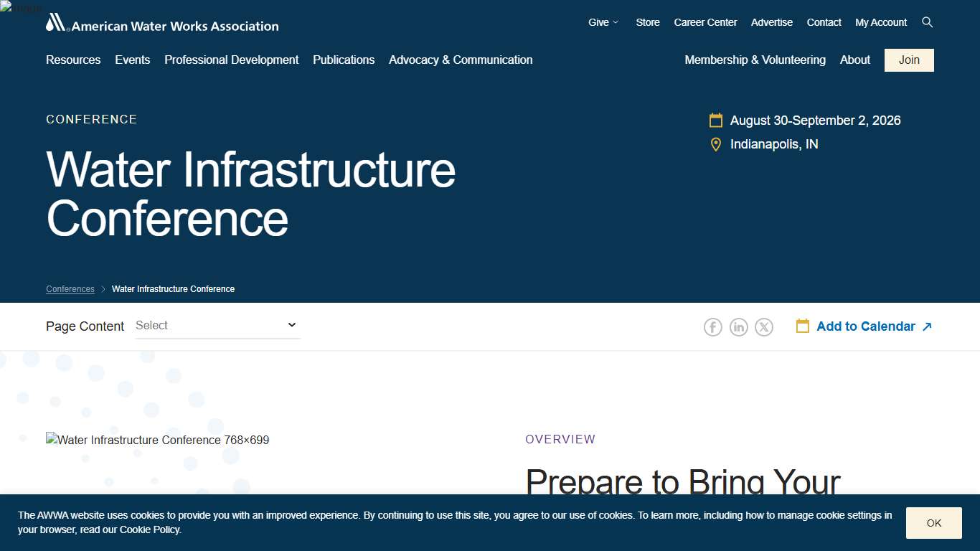Screen dimensions: 980x551
Task: Share the page on Facebook
Action: click(712, 327)
